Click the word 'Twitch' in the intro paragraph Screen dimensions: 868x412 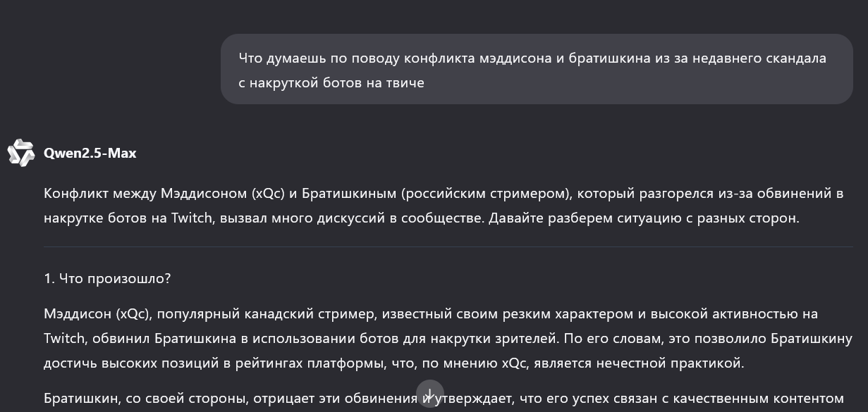pyautogui.click(x=191, y=218)
